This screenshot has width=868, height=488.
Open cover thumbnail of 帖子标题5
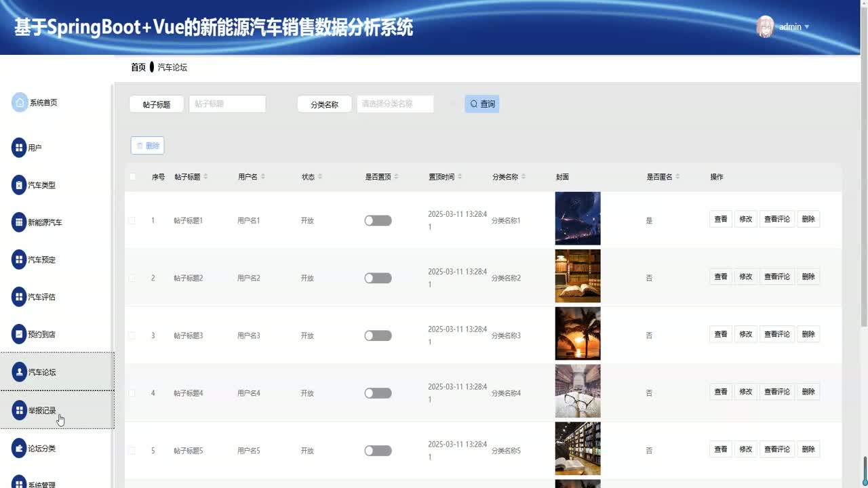click(578, 449)
